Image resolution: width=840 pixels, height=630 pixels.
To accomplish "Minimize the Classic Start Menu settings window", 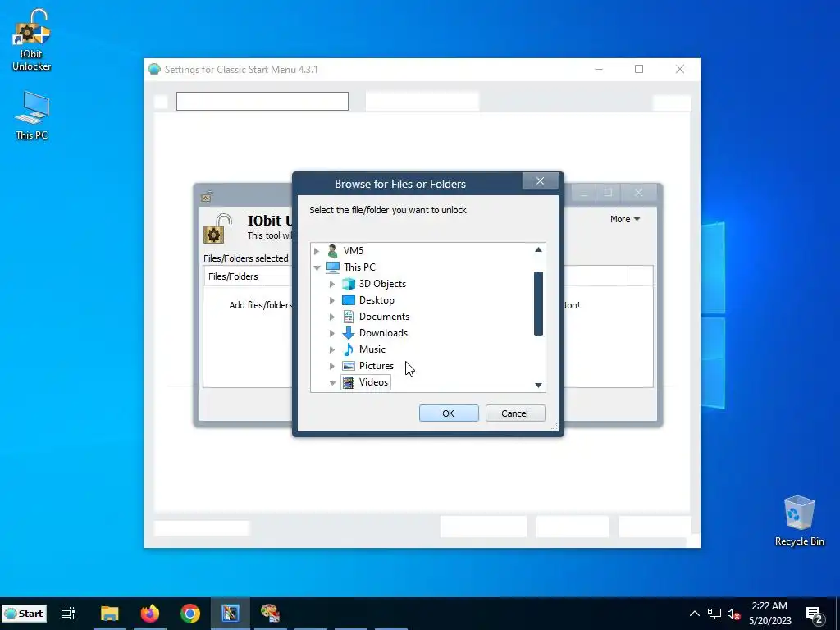I will tap(599, 69).
